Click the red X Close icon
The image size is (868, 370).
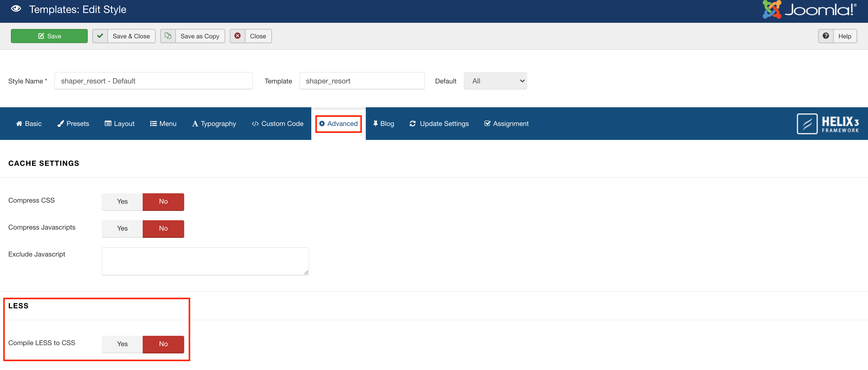click(x=238, y=36)
